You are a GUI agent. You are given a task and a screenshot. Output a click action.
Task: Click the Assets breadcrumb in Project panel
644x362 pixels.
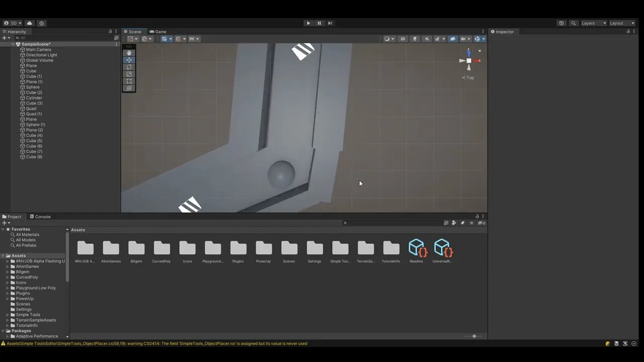[78, 230]
